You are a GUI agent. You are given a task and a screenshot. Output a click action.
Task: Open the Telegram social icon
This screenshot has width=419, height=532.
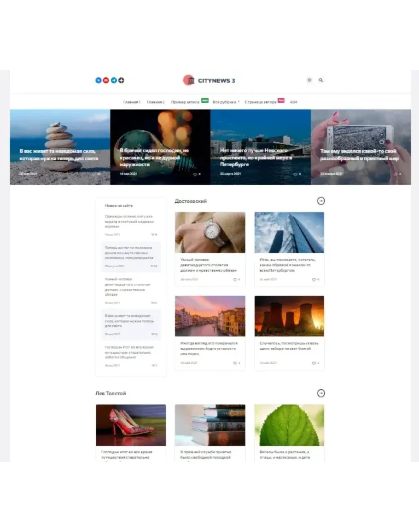point(114,80)
